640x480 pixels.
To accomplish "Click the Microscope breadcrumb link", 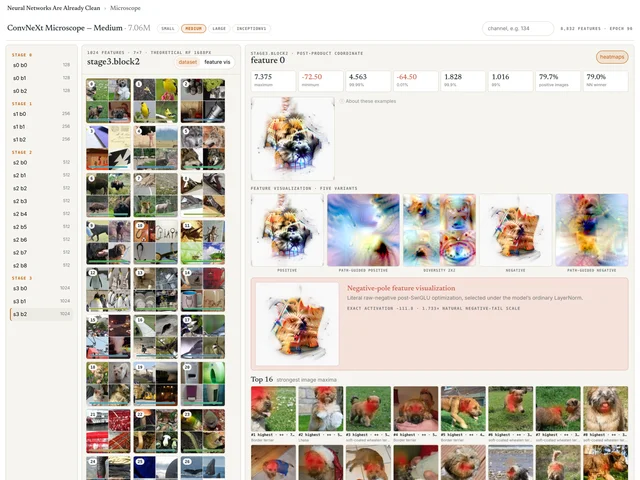I will 125,8.
